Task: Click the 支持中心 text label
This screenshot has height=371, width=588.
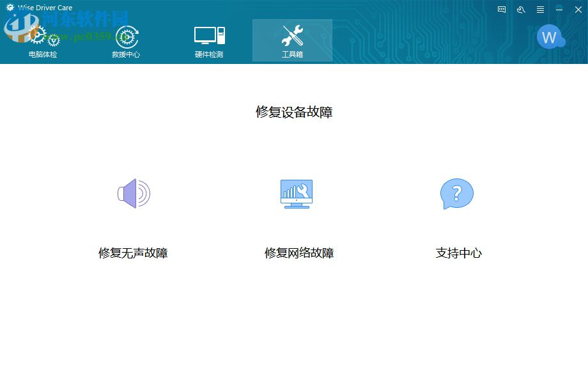Action: pos(457,253)
